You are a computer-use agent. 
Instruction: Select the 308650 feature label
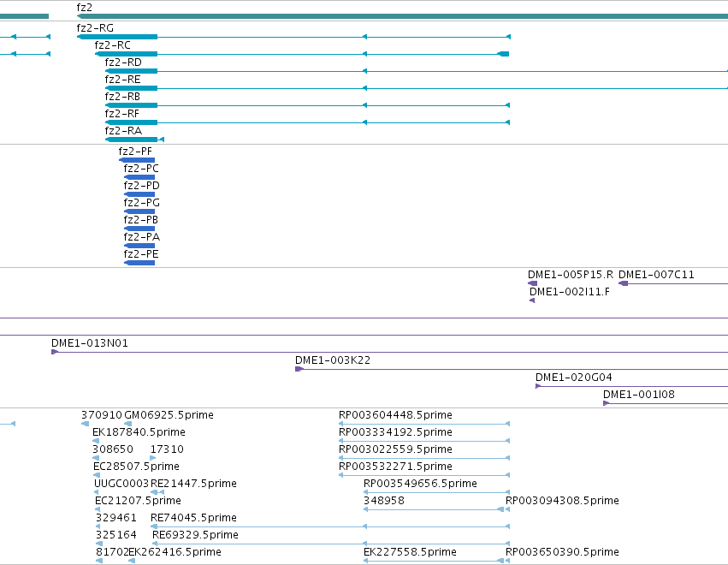click(113, 449)
